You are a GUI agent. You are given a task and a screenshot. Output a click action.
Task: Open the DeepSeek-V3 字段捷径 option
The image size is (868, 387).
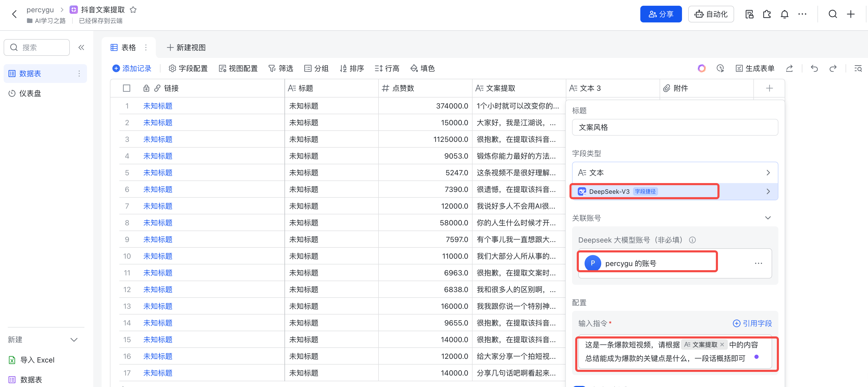pos(675,192)
